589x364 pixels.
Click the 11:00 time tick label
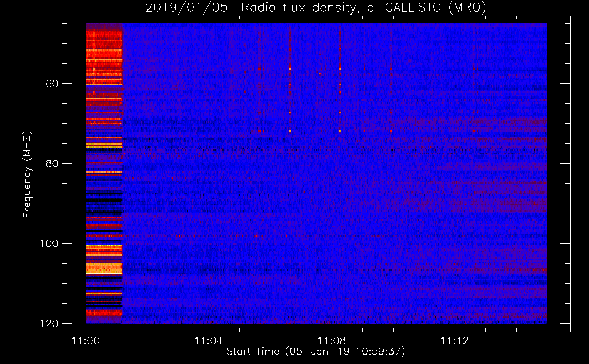(86, 341)
